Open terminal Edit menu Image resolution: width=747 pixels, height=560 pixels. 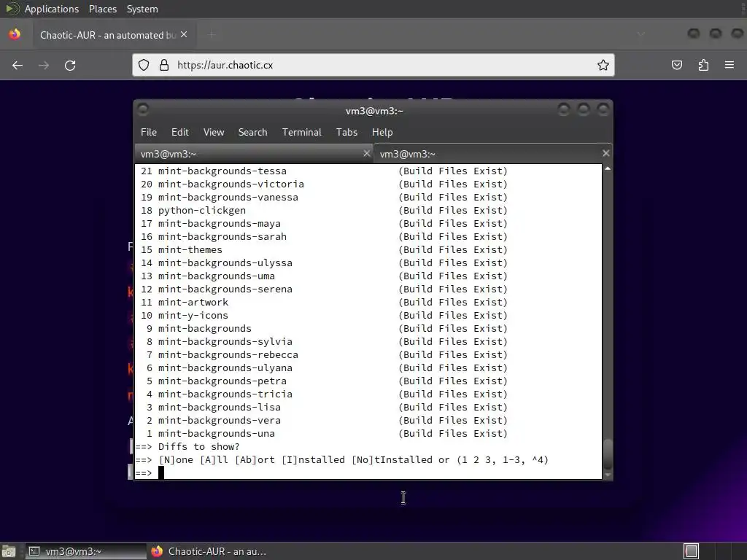180,133
